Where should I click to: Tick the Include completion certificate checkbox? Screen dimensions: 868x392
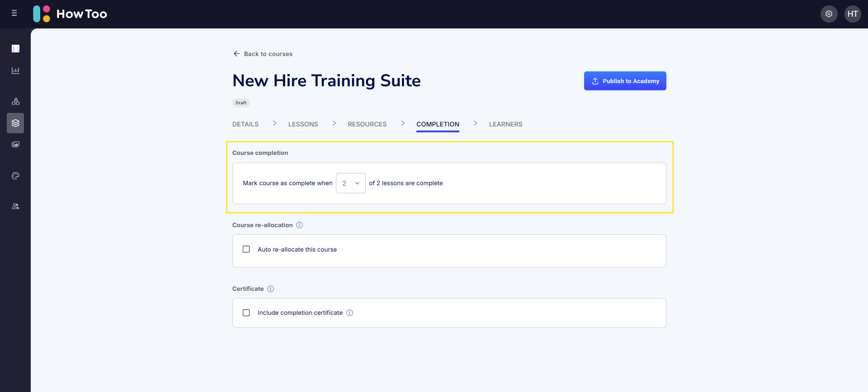pos(246,313)
